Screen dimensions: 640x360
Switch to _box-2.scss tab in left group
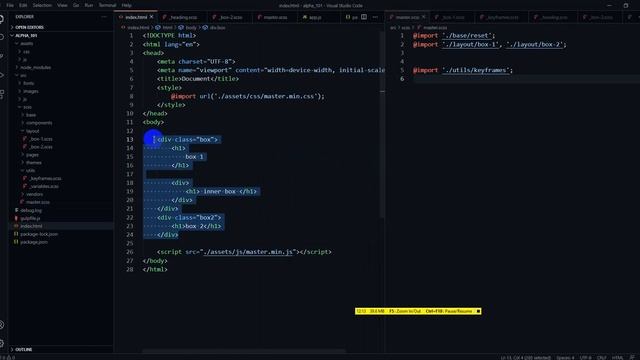(x=230, y=17)
